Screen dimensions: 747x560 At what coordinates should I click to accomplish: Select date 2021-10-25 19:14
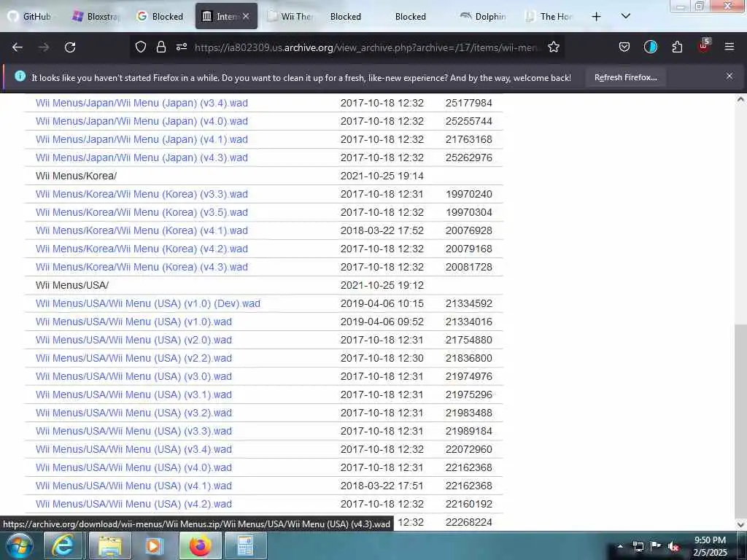(382, 176)
